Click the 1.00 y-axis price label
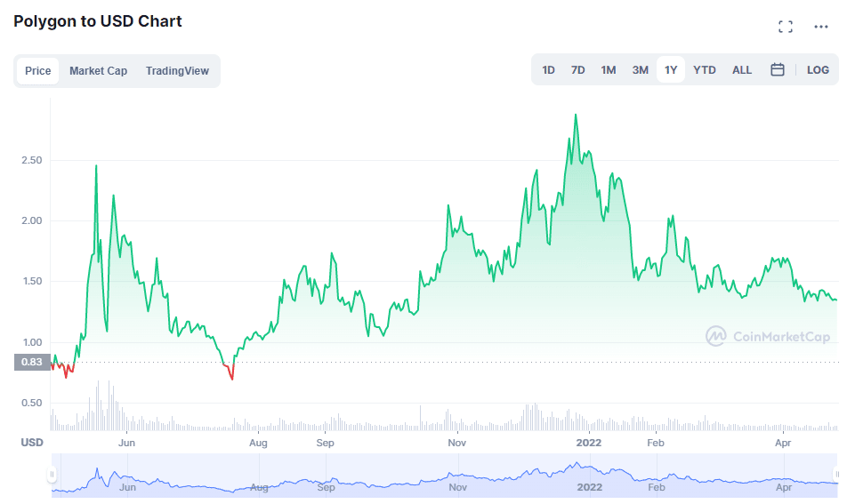 coord(31,342)
